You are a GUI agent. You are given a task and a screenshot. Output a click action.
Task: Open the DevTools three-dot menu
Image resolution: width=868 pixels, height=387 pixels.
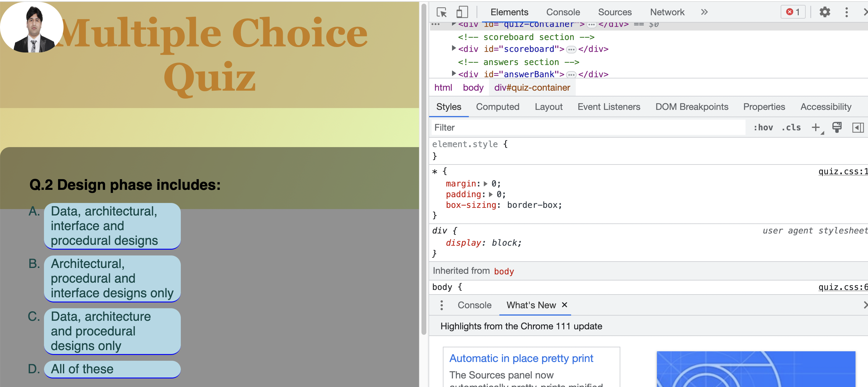click(846, 13)
